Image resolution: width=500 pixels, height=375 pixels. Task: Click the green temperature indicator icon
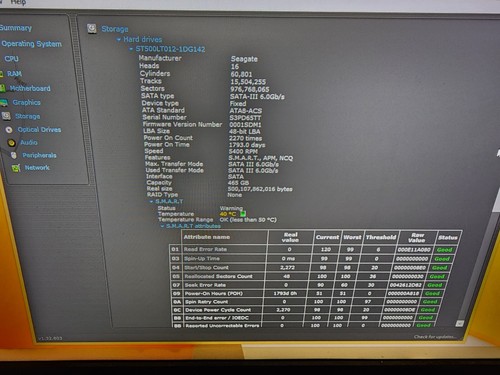click(x=243, y=214)
